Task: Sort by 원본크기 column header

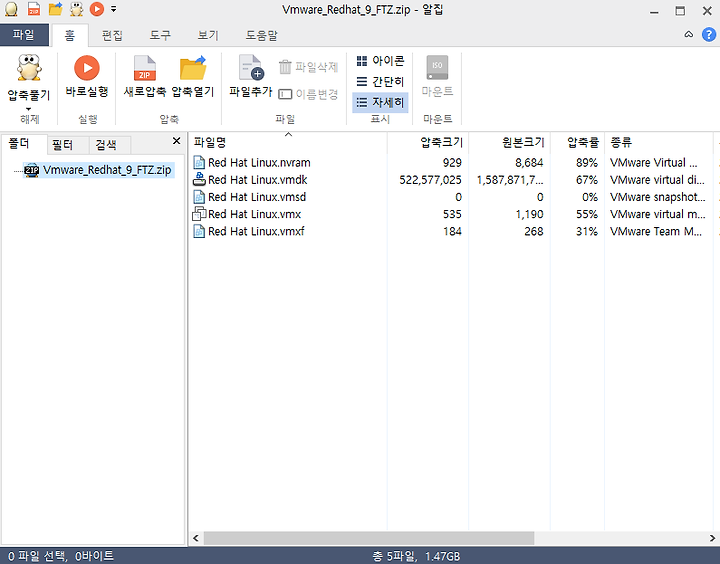Action: coord(509,142)
